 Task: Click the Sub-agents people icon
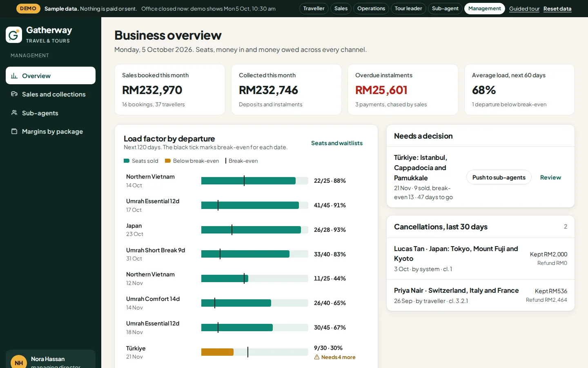[14, 113]
